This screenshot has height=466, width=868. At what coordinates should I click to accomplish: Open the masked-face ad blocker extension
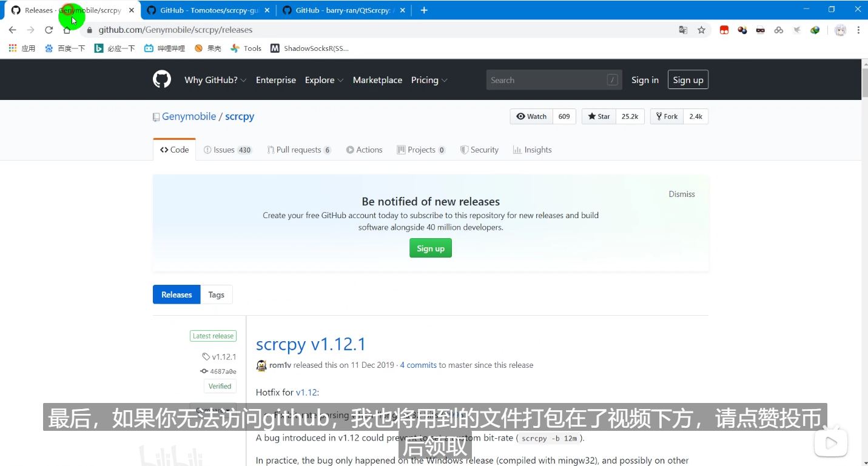[761, 29]
